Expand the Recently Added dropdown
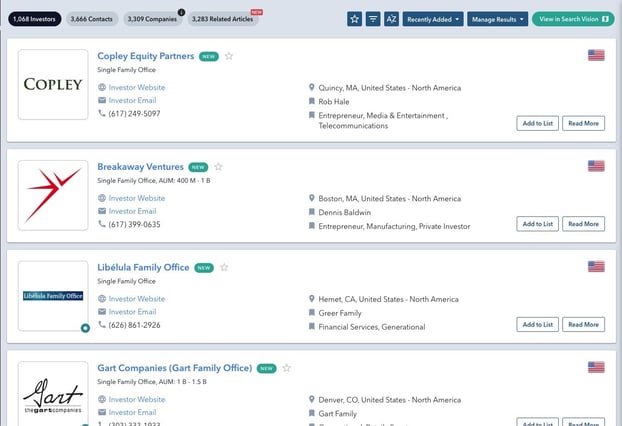The image size is (622, 426). [433, 19]
